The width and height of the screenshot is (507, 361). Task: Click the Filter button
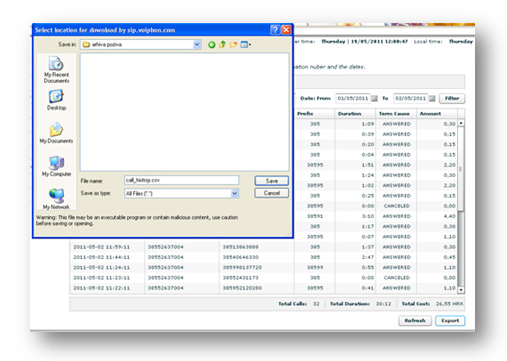pyautogui.click(x=452, y=98)
